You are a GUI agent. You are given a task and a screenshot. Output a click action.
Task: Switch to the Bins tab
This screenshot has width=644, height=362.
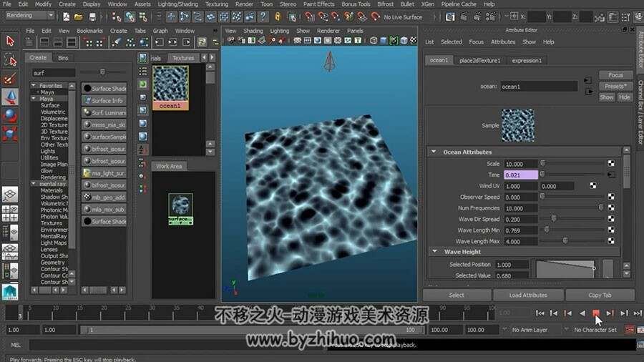click(63, 58)
